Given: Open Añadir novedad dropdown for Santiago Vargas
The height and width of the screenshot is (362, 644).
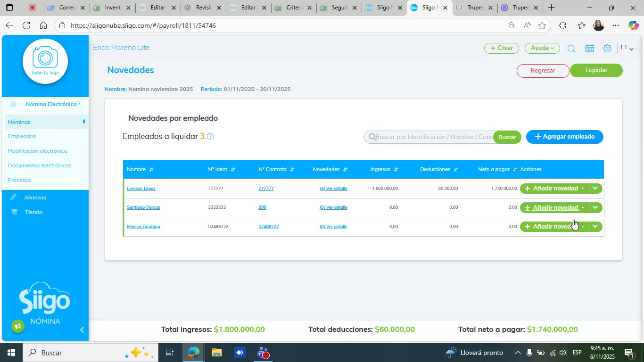Looking at the screenshot, I should coord(554,207).
